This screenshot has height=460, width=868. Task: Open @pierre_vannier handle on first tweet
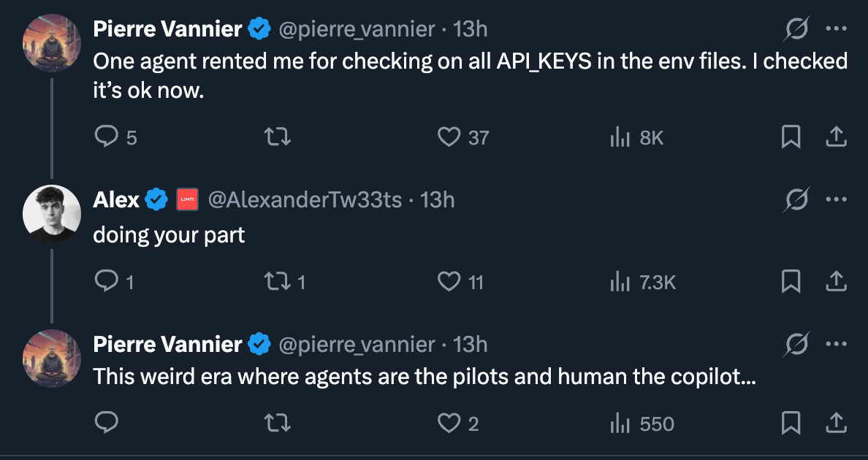pyautogui.click(x=355, y=29)
